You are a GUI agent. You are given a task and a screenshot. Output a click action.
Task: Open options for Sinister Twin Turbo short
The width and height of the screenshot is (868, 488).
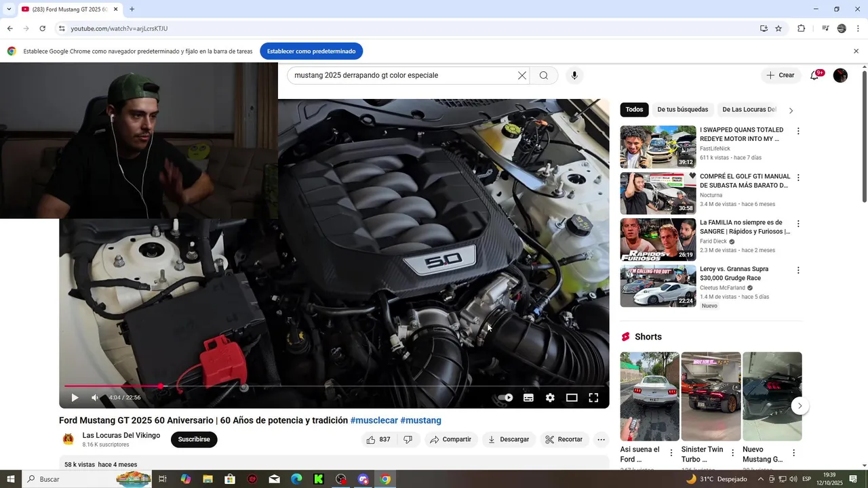732,453
